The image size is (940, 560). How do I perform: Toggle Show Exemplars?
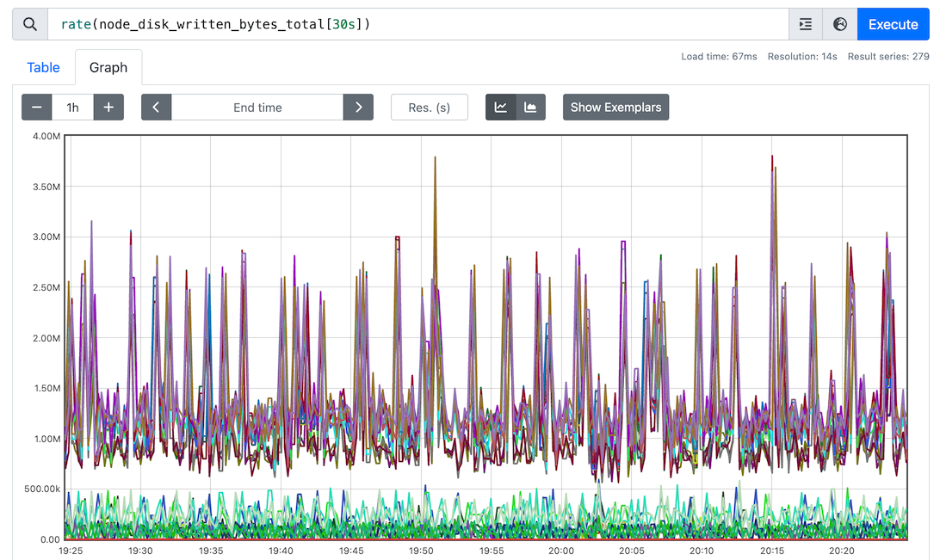(x=615, y=108)
